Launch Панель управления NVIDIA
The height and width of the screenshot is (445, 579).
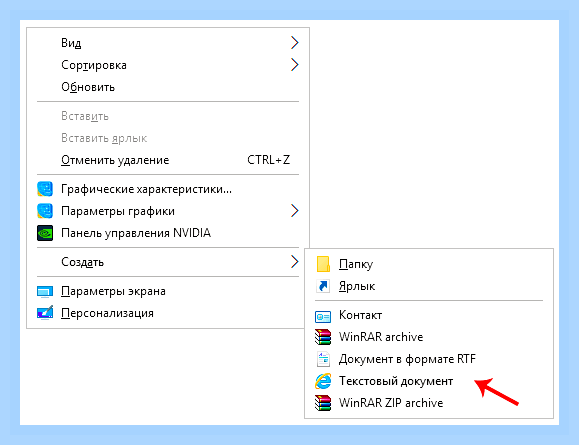coord(168,233)
